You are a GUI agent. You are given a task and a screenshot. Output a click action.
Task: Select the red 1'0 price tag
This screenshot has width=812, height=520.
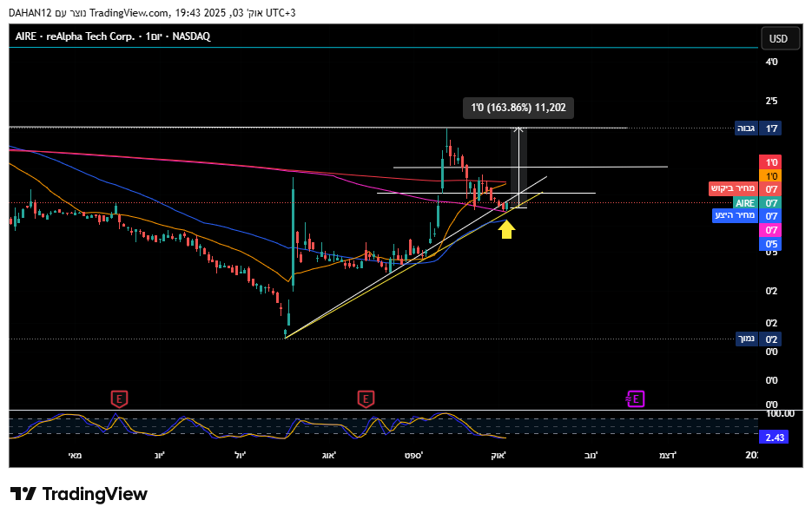(x=770, y=162)
